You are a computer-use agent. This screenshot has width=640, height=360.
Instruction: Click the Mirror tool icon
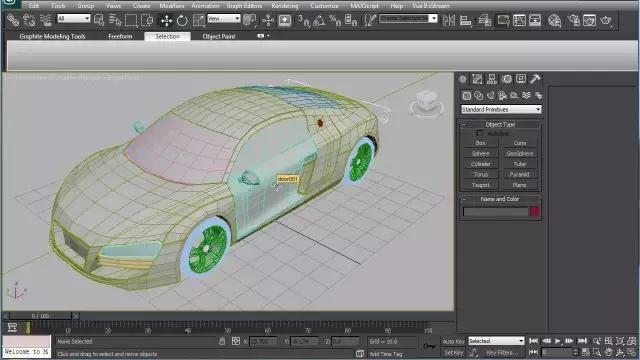click(x=449, y=20)
